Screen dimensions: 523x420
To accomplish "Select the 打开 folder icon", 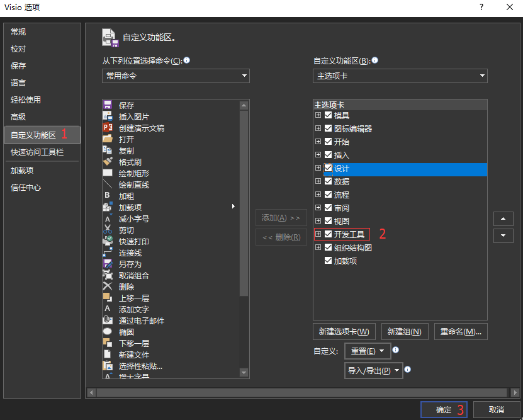I will point(108,139).
